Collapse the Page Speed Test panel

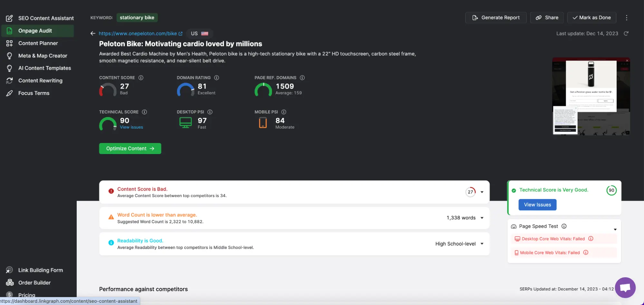click(615, 229)
